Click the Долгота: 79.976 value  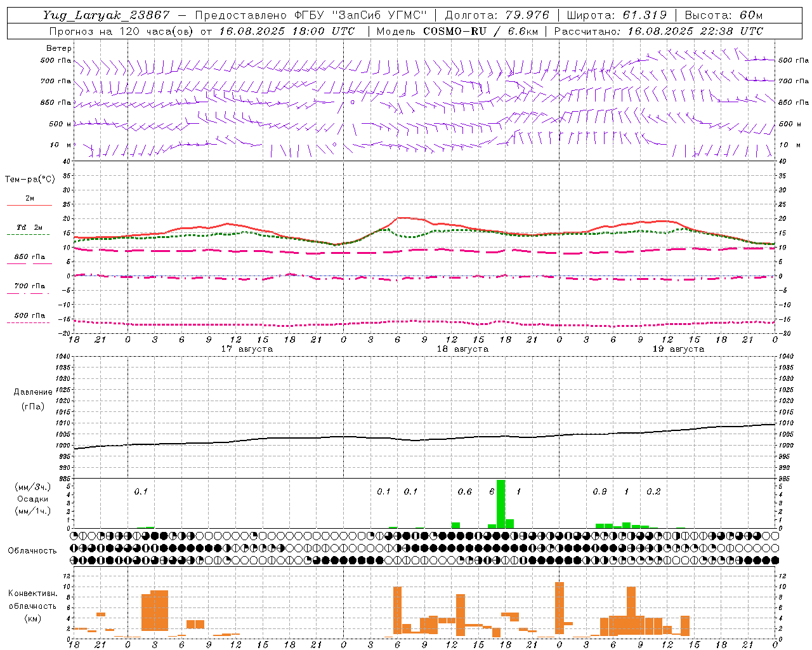click(497, 15)
